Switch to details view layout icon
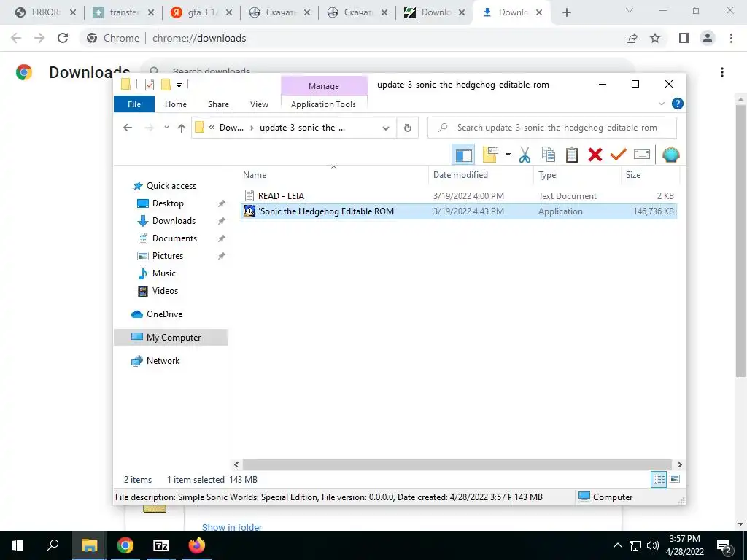This screenshot has height=560, width=747. pos(659,480)
